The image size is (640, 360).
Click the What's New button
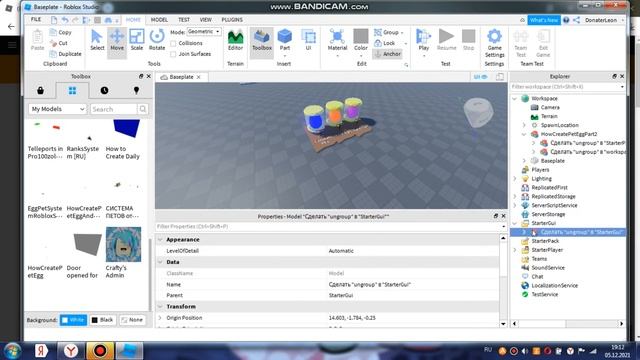544,20
